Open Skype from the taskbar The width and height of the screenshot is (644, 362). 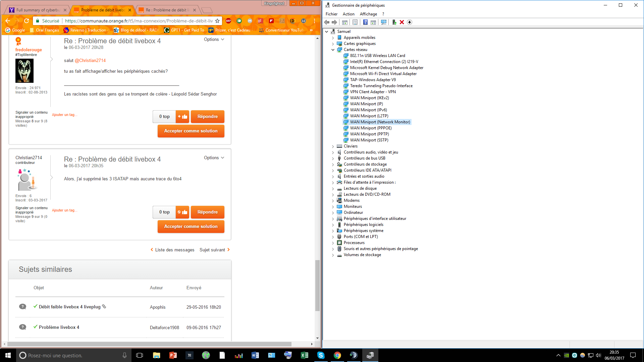(x=321, y=355)
